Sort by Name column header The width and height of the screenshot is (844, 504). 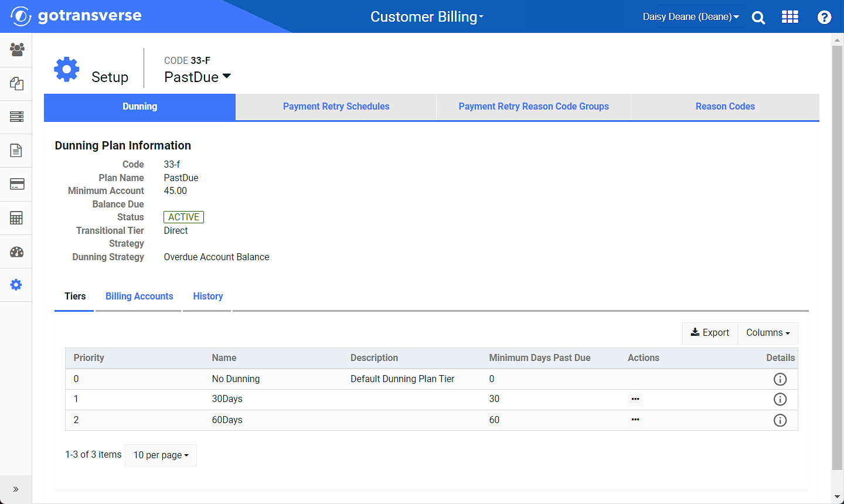[x=224, y=358]
